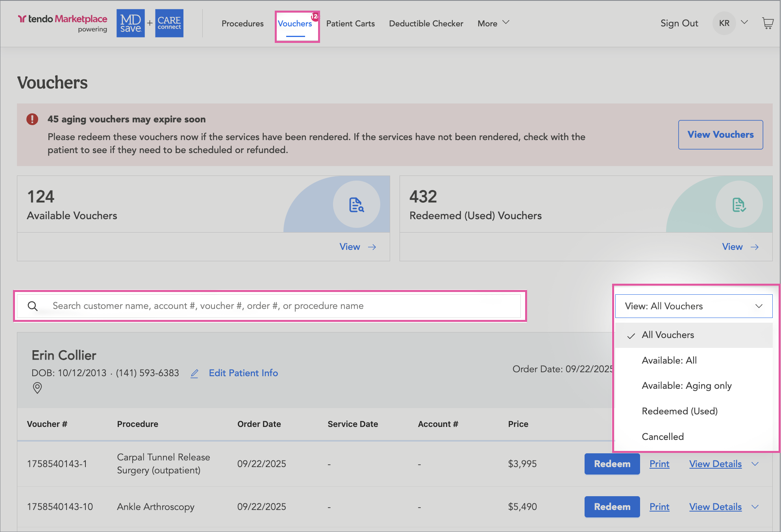
Task: Click the KR user avatar
Action: click(724, 23)
